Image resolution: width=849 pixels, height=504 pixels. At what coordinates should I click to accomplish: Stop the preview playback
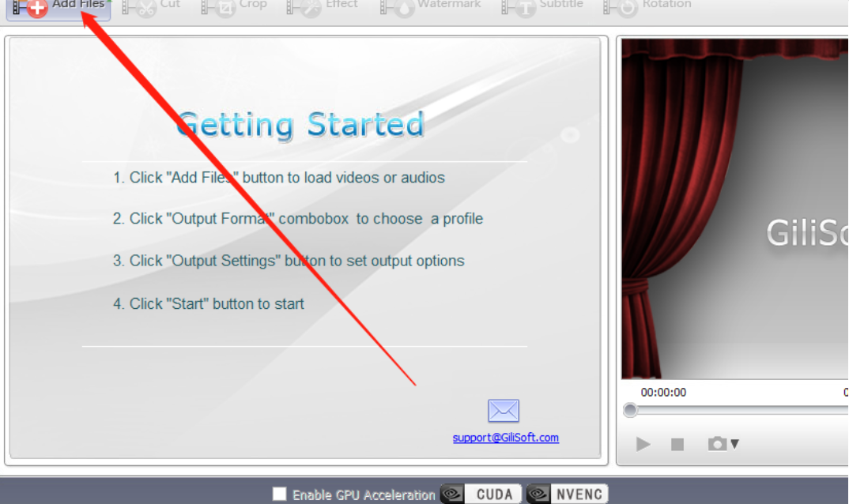click(677, 445)
